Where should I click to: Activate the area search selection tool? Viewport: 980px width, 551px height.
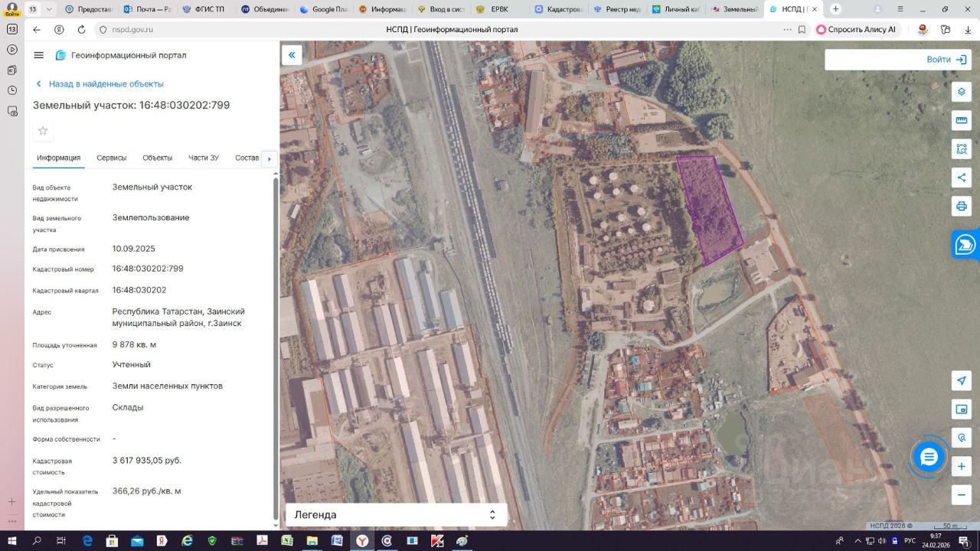[x=961, y=148]
